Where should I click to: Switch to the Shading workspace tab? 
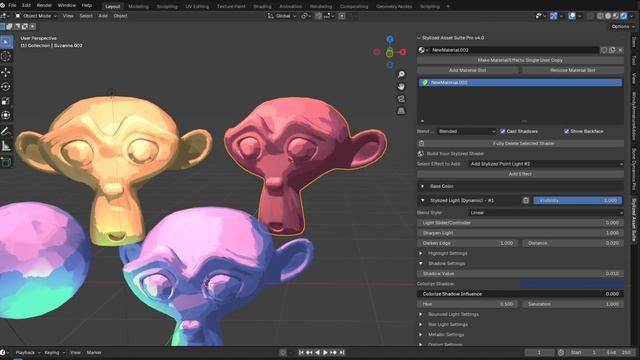pos(262,7)
